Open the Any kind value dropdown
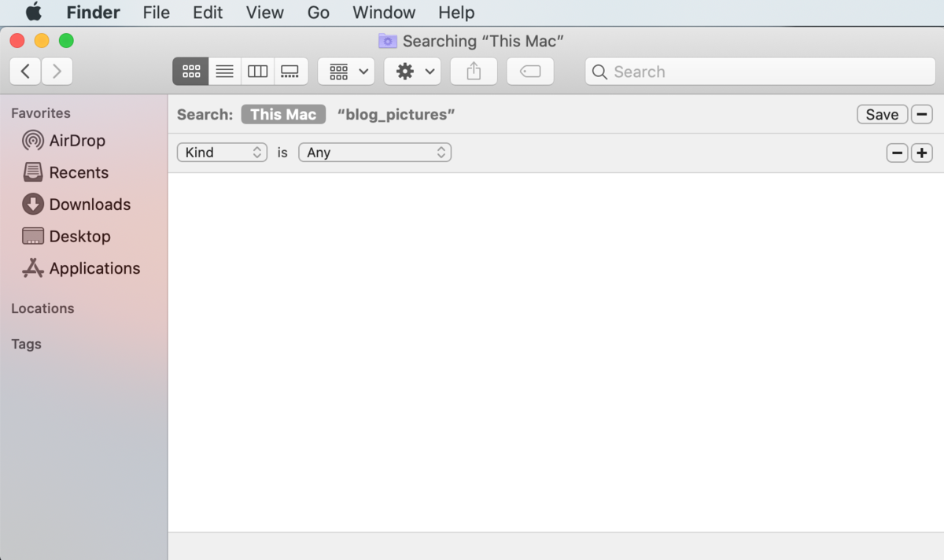Screen dimensions: 944x560 click(x=374, y=153)
